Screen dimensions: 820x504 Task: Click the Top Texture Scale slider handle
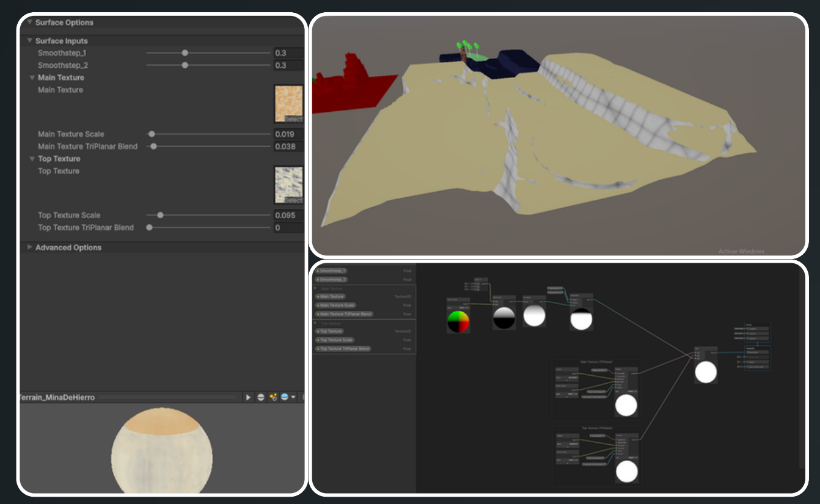point(160,215)
